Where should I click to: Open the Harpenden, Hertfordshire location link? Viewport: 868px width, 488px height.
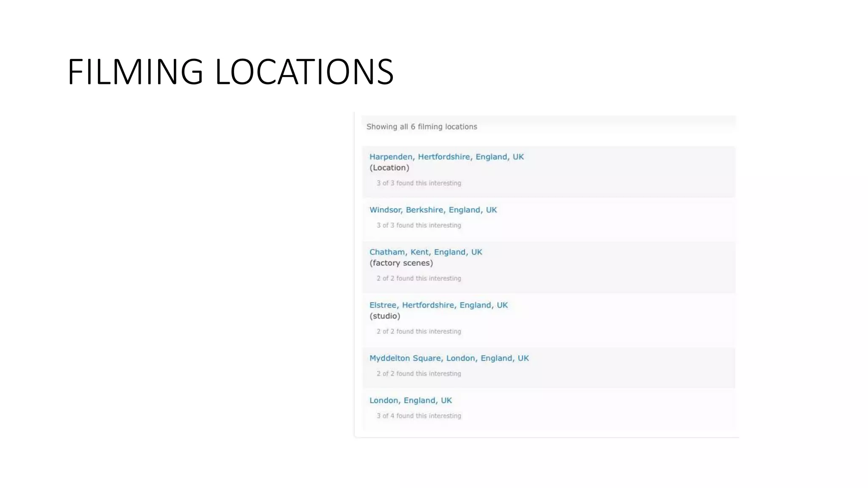[446, 157]
